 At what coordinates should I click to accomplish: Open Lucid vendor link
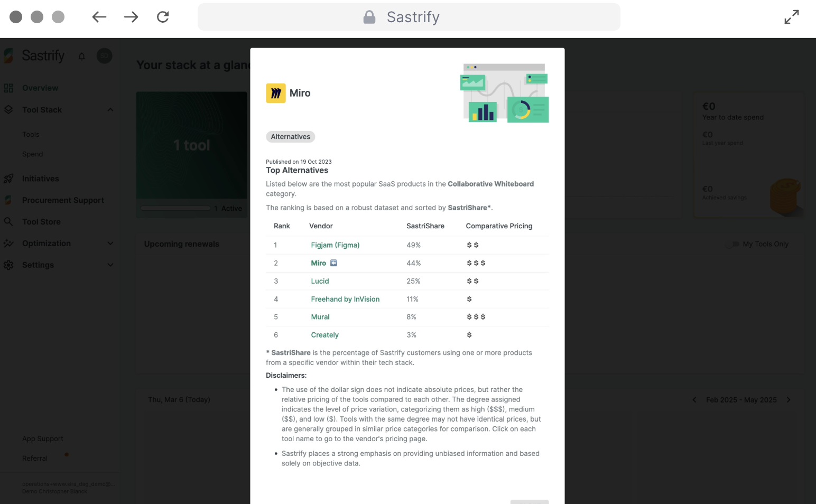click(x=320, y=281)
